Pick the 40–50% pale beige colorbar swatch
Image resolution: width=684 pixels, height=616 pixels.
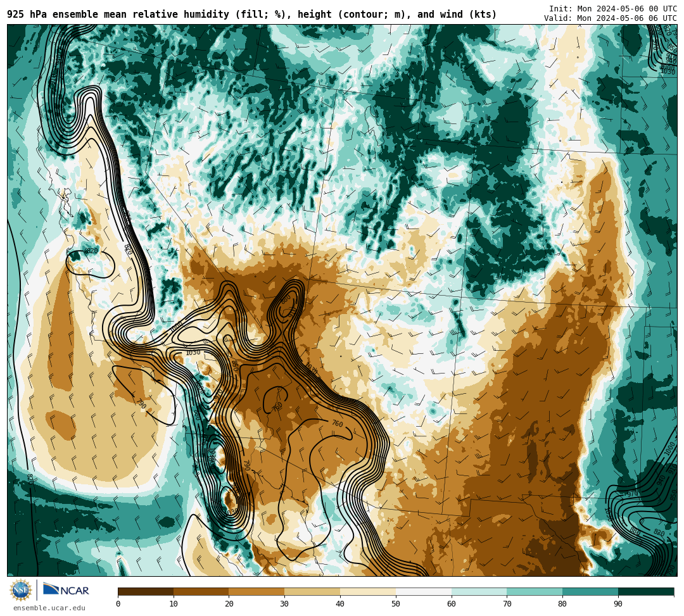coord(368,591)
